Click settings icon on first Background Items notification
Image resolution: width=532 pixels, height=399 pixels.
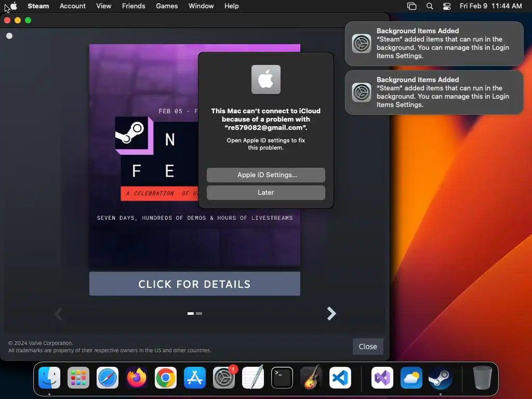[362, 44]
